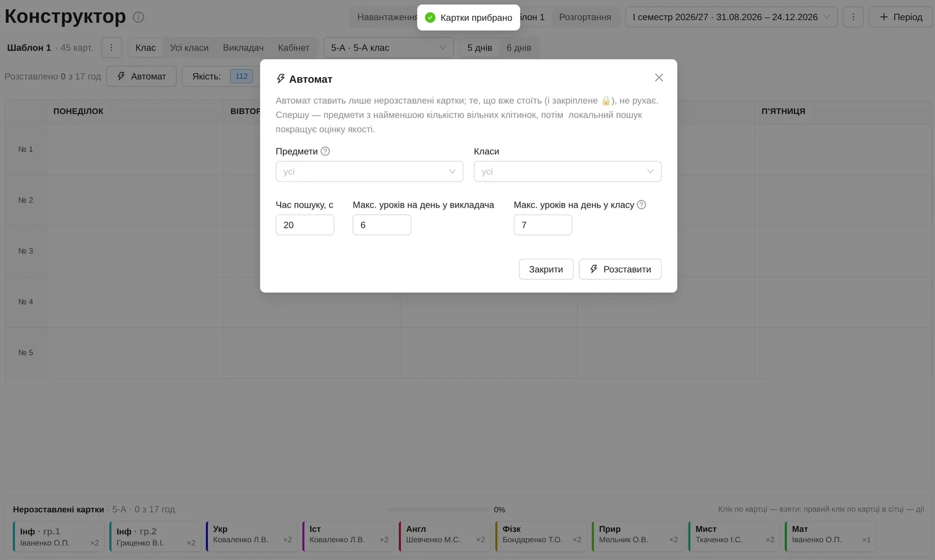Open the Предмети dropdown
The image size is (935, 560).
pos(369,171)
